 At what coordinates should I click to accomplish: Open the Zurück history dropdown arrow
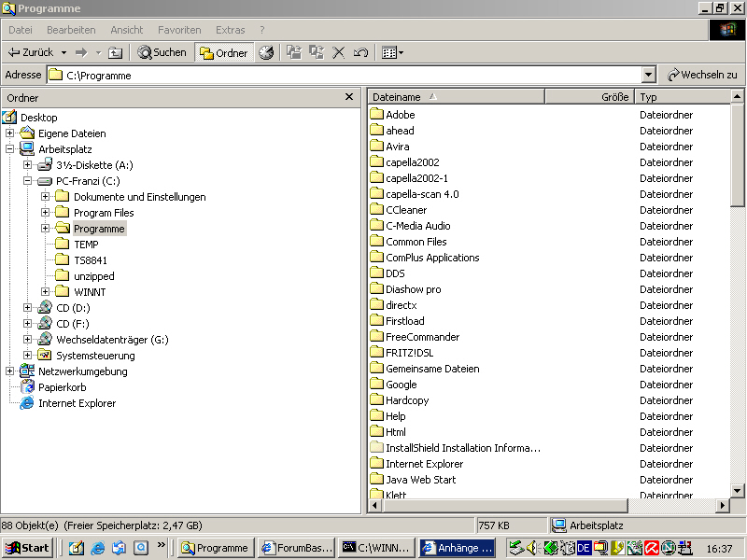click(x=63, y=52)
